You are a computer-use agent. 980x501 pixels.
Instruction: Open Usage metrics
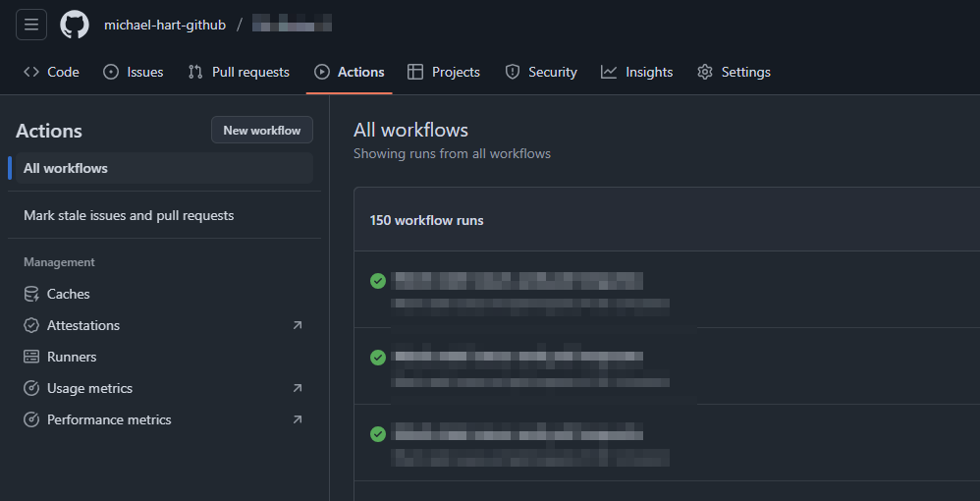89,388
